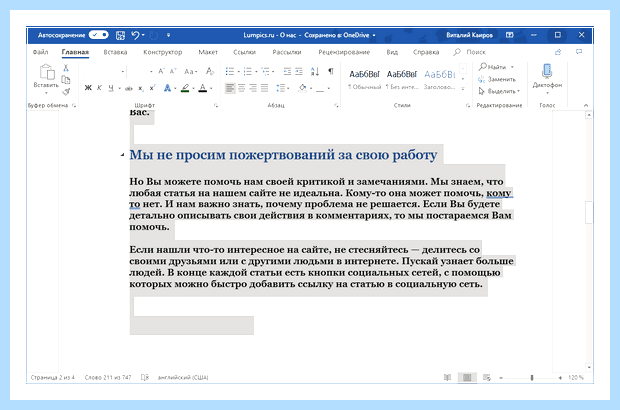The image size is (620, 410).
Task: Click the increase indent icon
Action: point(299,72)
